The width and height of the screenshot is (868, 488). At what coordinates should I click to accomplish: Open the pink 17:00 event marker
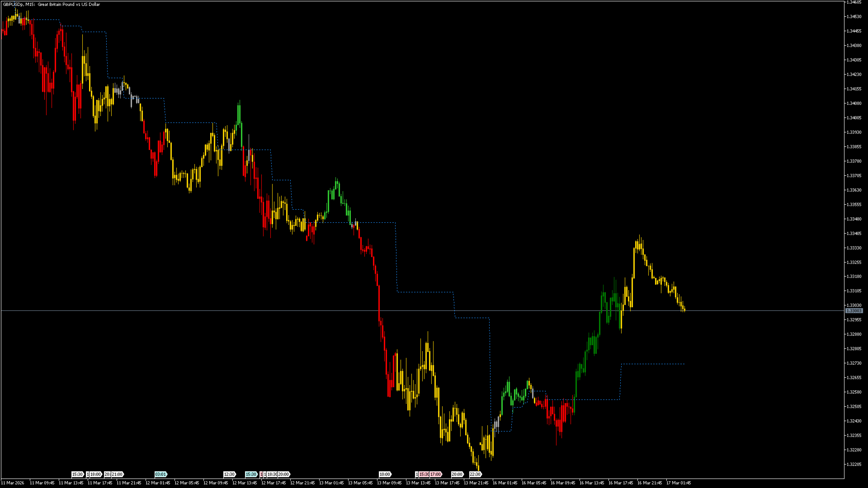click(x=435, y=474)
